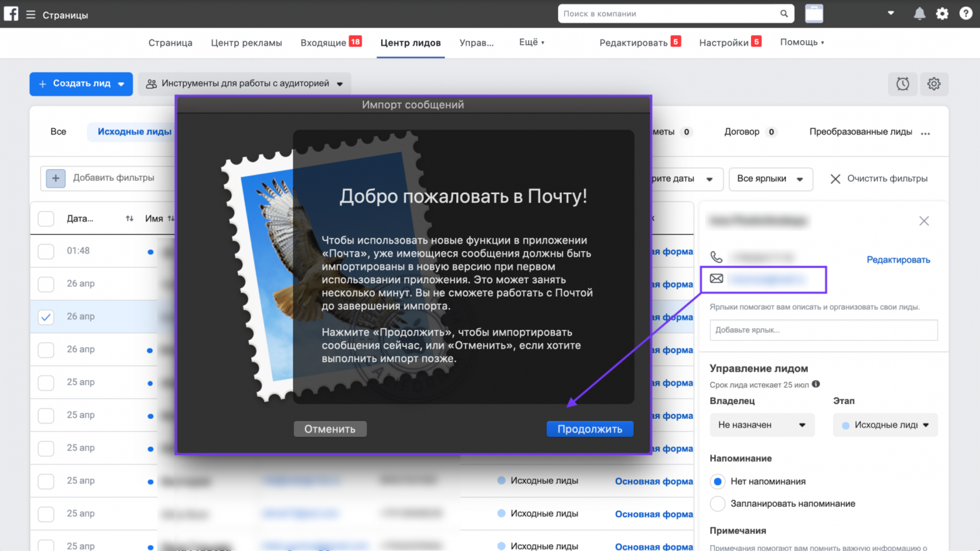Open lead center gear settings button
980x551 pixels.
934,84
